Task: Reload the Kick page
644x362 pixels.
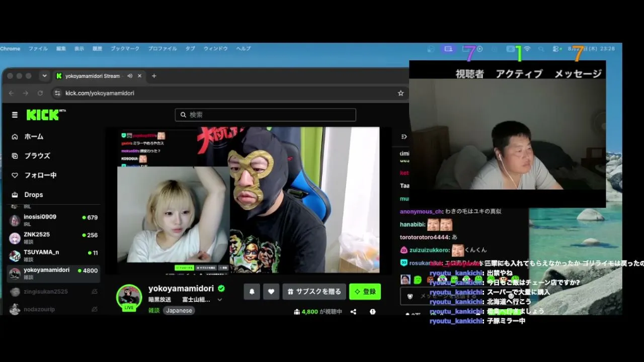Action: (40, 93)
